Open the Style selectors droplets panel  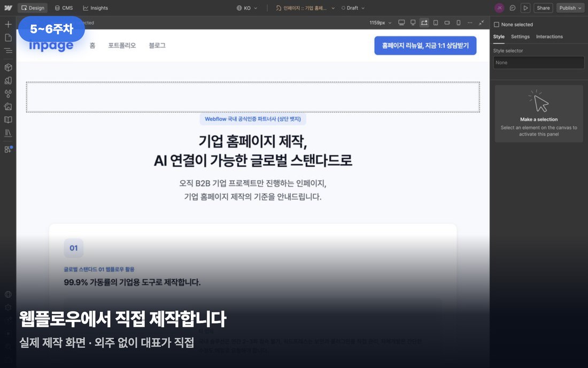[x=8, y=94]
